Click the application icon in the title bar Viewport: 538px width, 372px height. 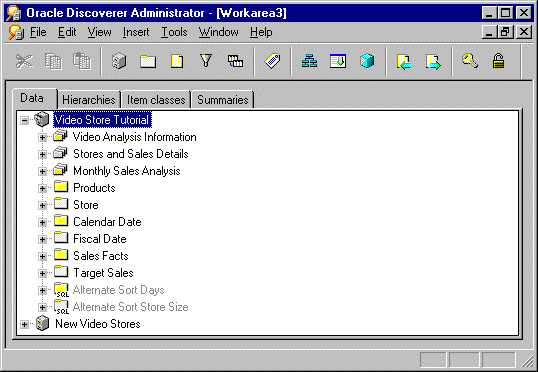[14, 13]
